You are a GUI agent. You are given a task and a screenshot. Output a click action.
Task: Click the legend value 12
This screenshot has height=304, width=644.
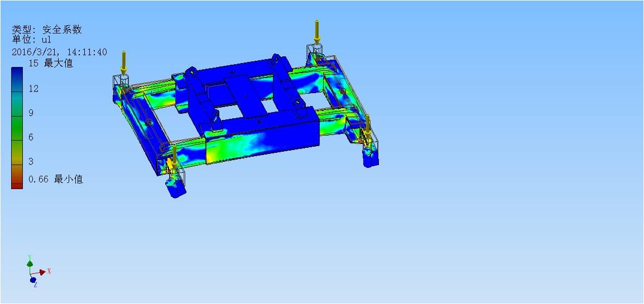tap(33, 89)
